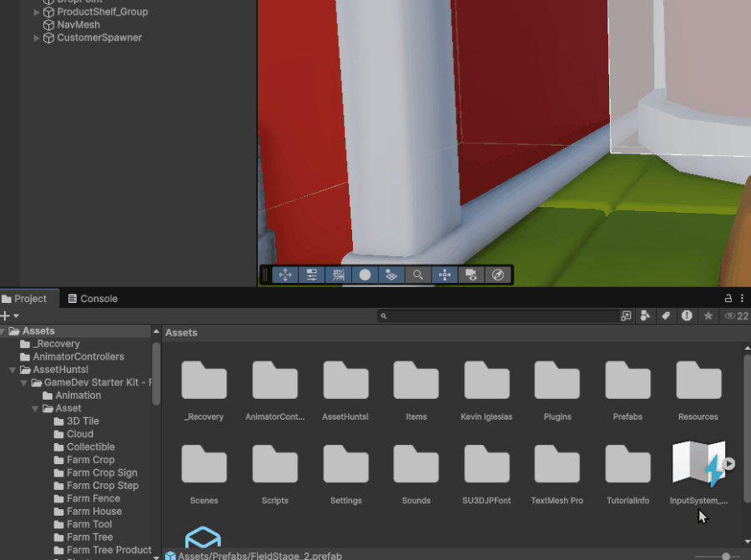Image resolution: width=751 pixels, height=560 pixels.
Task: Toggle the Project panel lock
Action: click(728, 299)
